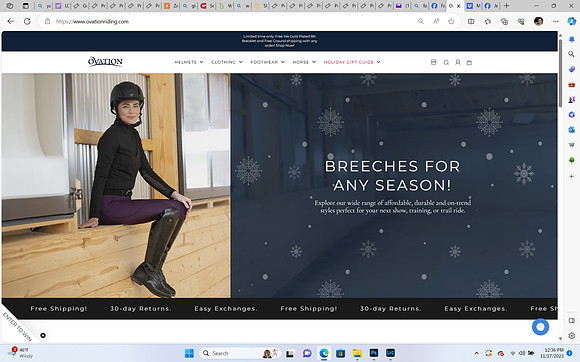
Task: Expand the Clothing dropdown menu
Action: coord(227,62)
